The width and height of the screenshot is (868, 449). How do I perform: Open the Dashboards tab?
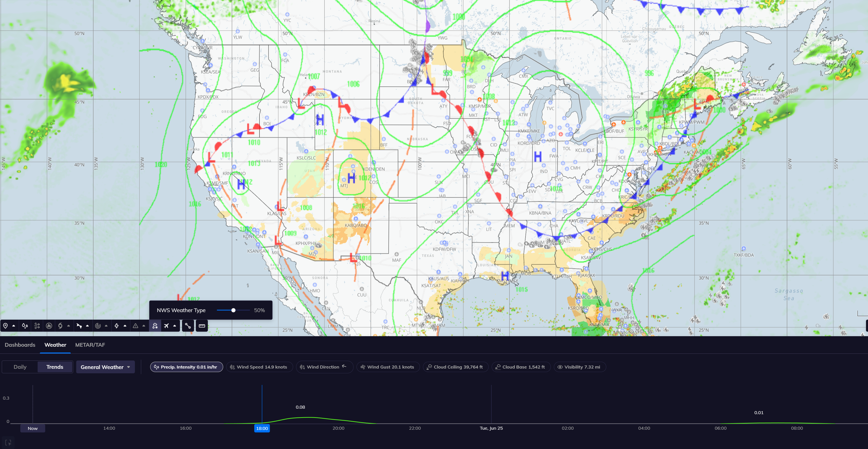(20, 344)
